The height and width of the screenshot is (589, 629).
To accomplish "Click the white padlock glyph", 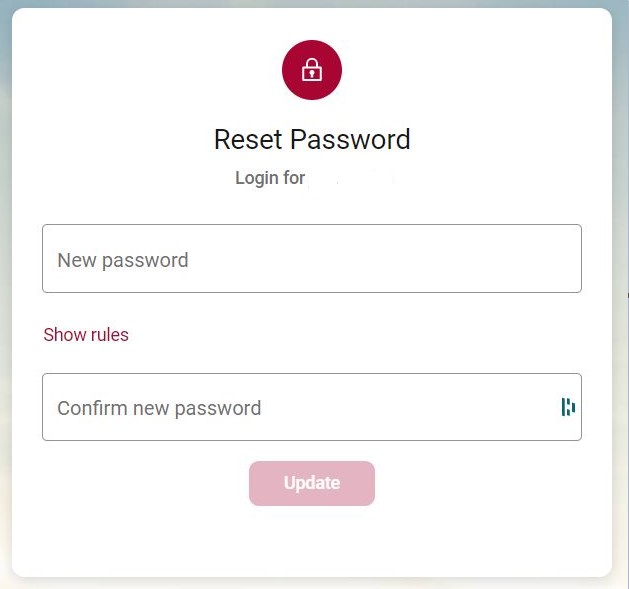I will coord(312,70).
